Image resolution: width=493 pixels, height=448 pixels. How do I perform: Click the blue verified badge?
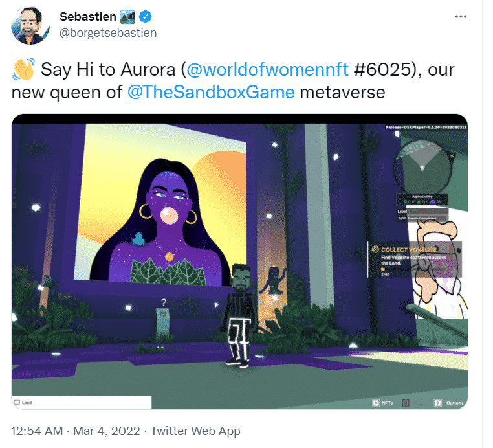point(145,17)
